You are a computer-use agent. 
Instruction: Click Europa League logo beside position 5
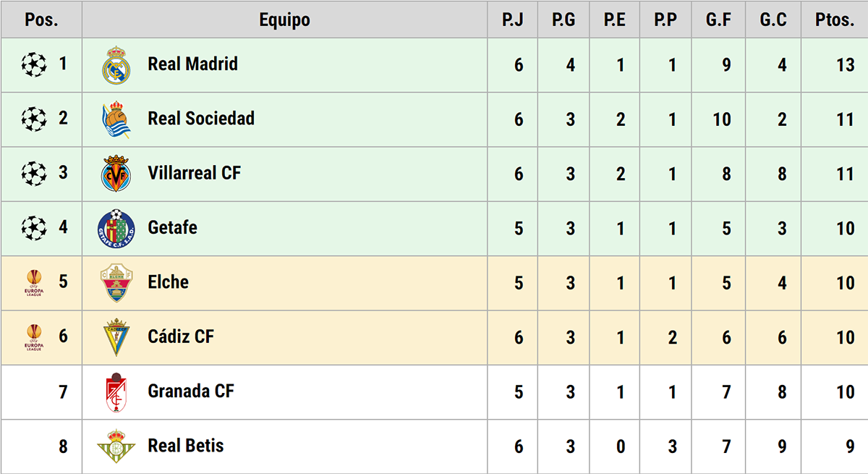click(33, 282)
